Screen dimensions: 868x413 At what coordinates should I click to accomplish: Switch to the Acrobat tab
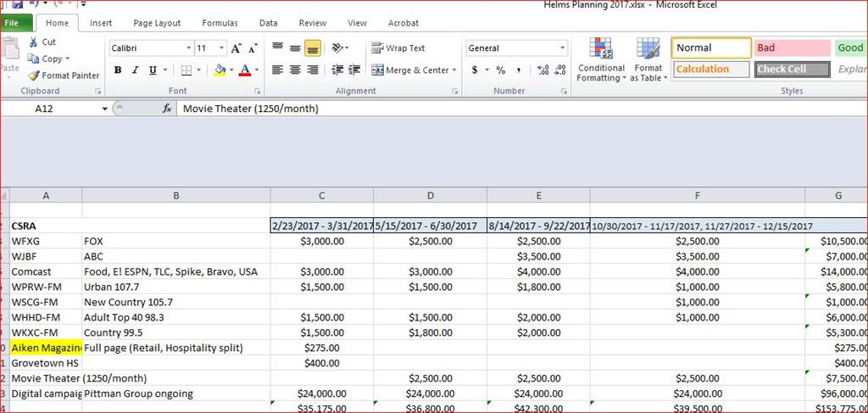point(403,23)
